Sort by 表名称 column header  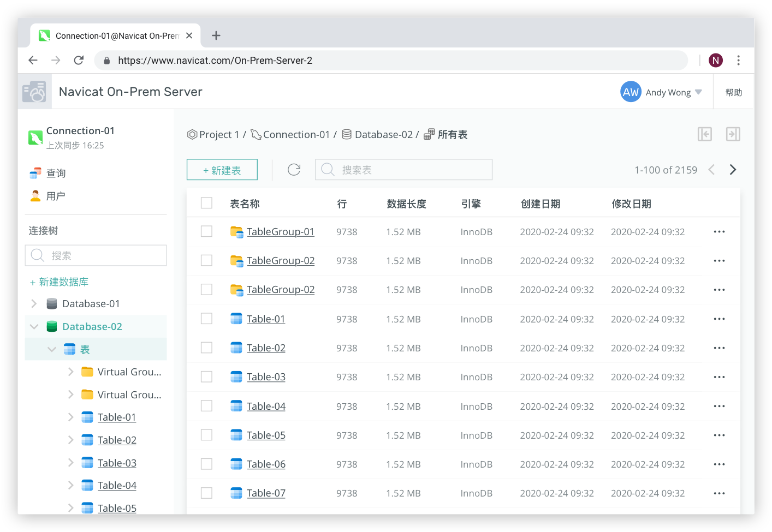click(245, 204)
